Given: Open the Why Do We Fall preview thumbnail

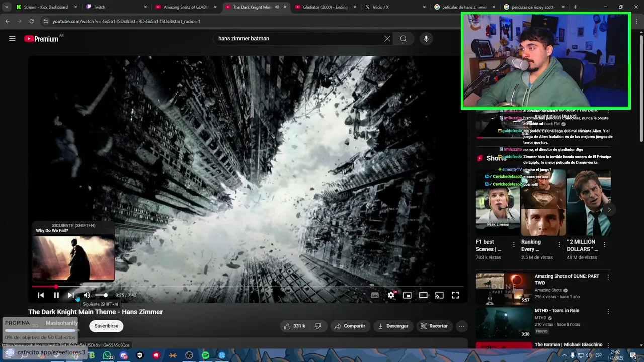Looking at the screenshot, I should click(73, 258).
